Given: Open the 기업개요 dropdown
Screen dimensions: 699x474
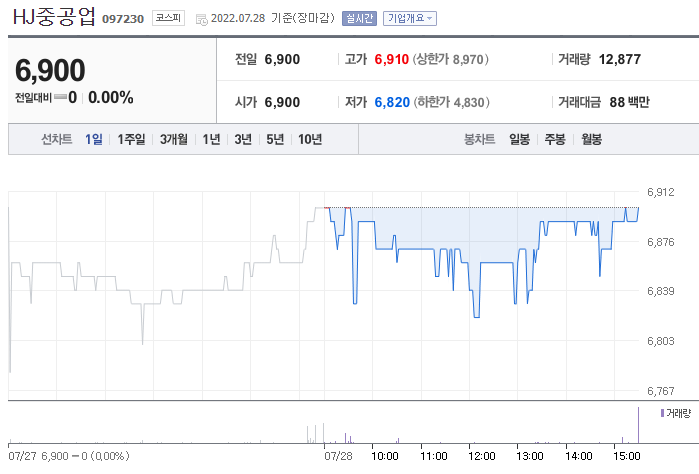Looking at the screenshot, I should [410, 18].
